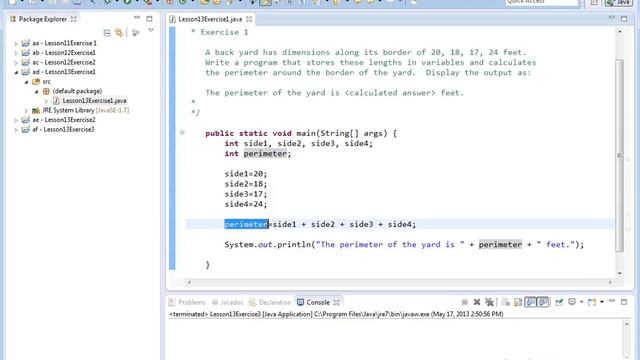640x360 pixels.
Task: Click the highlighted word perimeter in code
Action: (246, 224)
